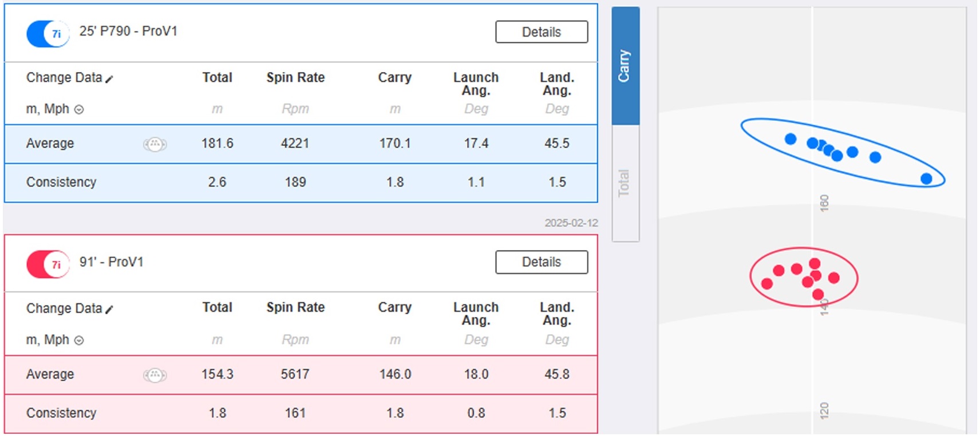Select the far-right blue shot dot
This screenshot has width=980, height=436.
tap(926, 179)
